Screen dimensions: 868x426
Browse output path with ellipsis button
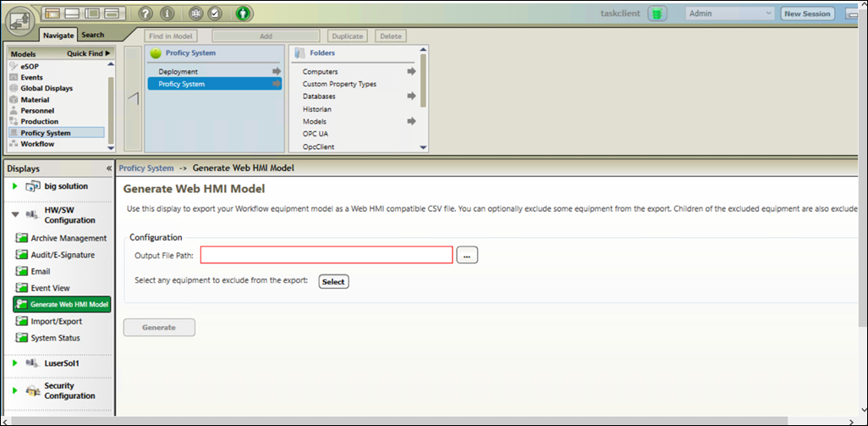[467, 255]
